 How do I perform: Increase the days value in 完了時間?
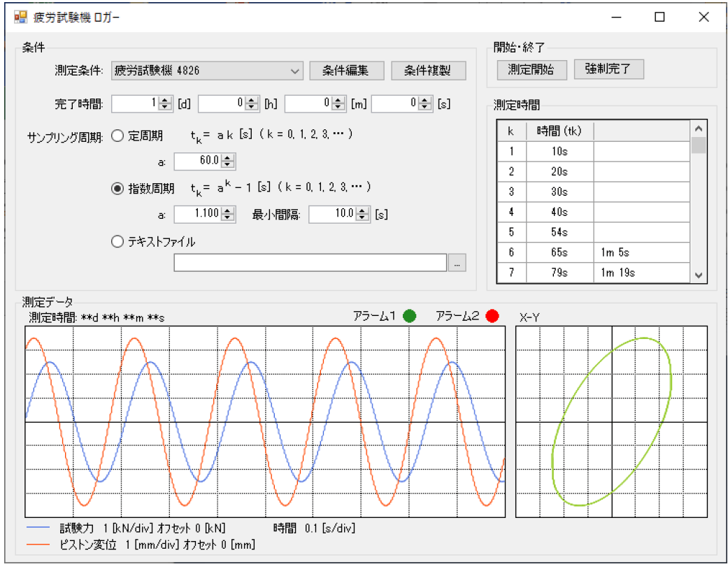click(165, 101)
